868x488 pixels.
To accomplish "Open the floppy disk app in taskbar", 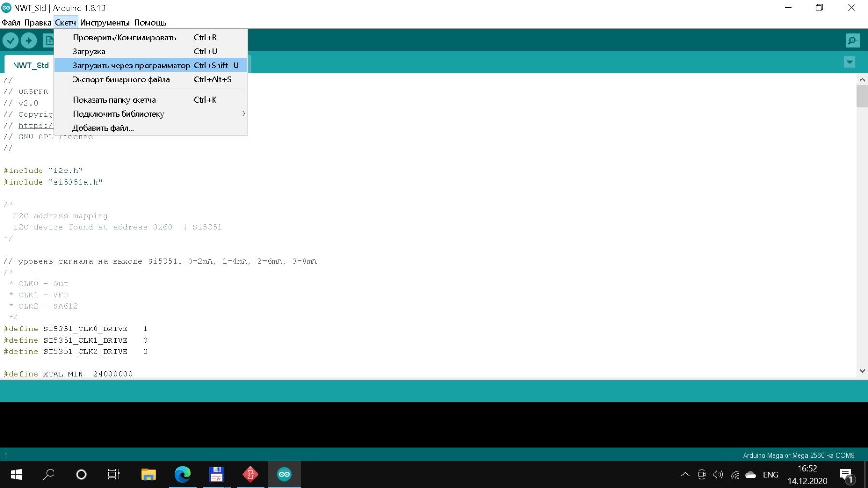I will (x=217, y=475).
